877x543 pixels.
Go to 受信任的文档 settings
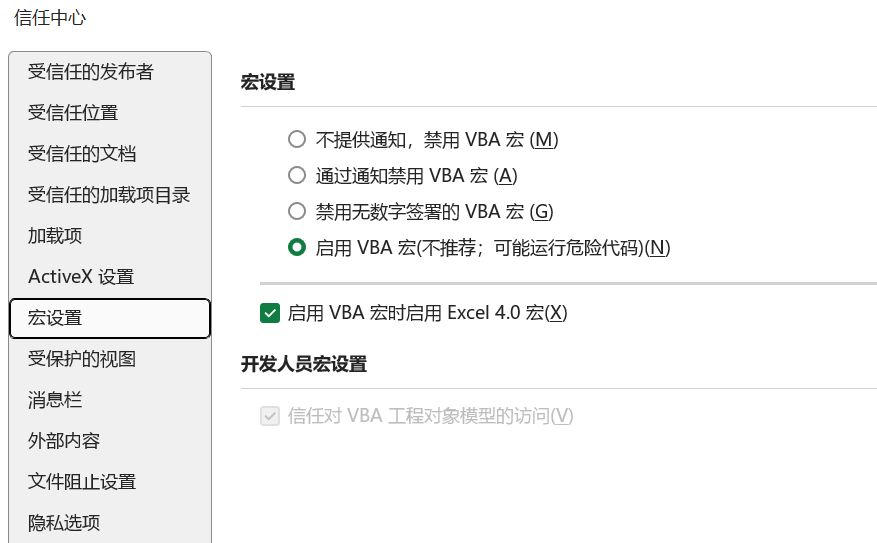click(82, 154)
